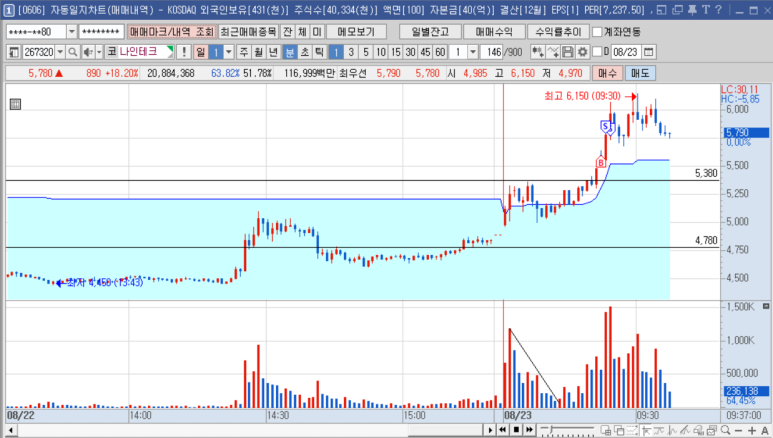This screenshot has width=773, height=438.
Task: Click the grid table icon on chart
Action: [x=15, y=104]
